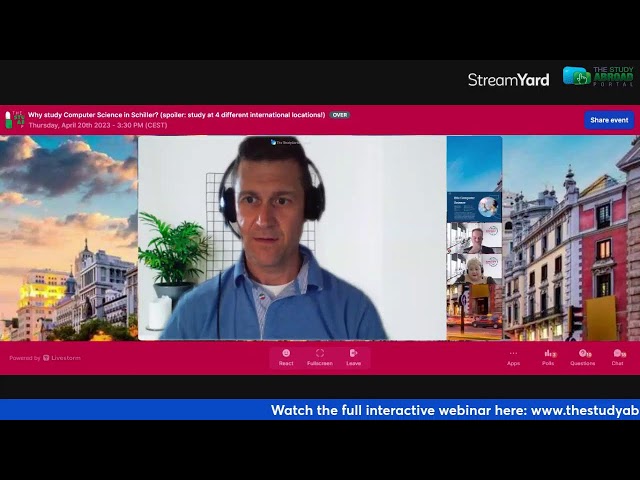Viewport: 640px width, 480px height.
Task: Click the event date 'Thursday, April 20th 2023'
Action: tap(71, 125)
